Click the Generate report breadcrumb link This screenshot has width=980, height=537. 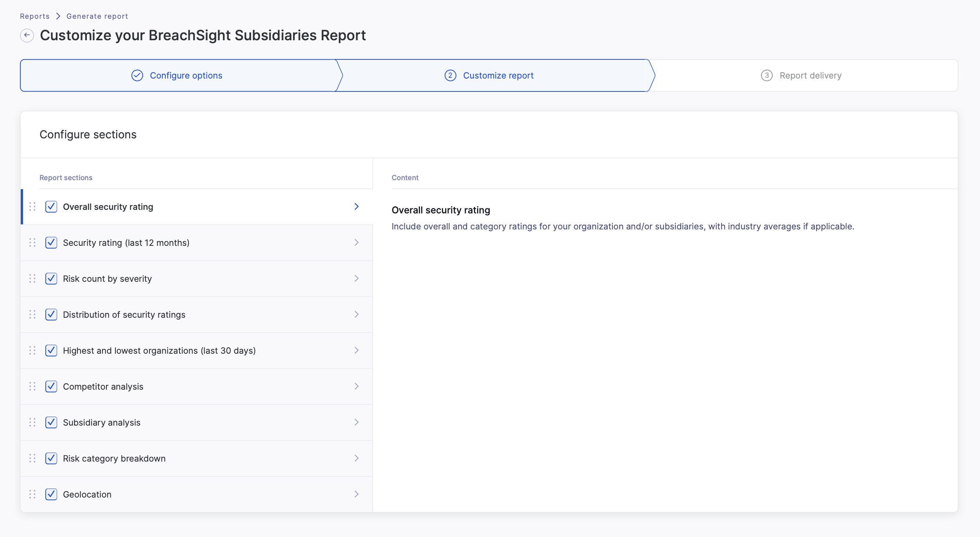[x=97, y=16]
